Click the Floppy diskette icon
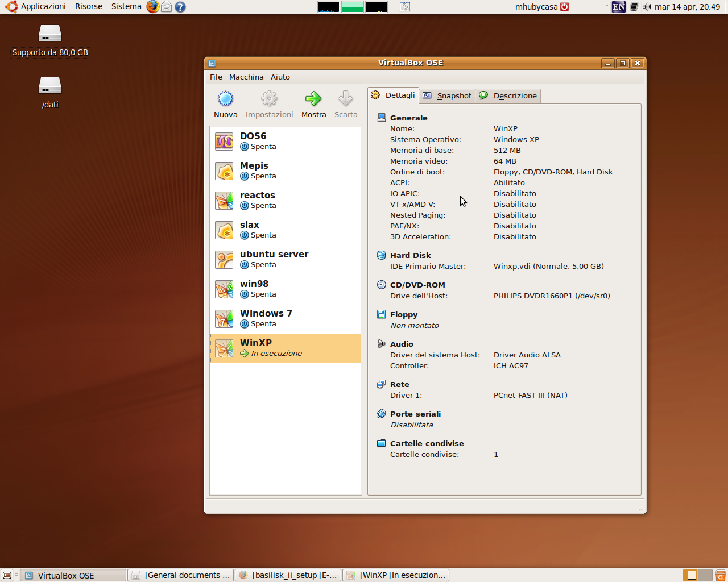The width and height of the screenshot is (728, 582). coord(382,314)
